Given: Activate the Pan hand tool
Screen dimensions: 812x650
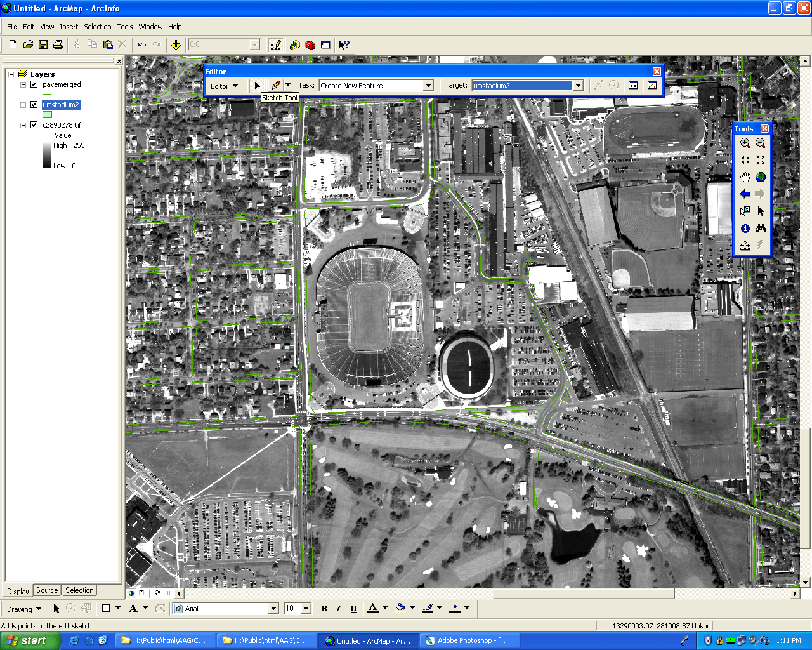Looking at the screenshot, I should [745, 177].
